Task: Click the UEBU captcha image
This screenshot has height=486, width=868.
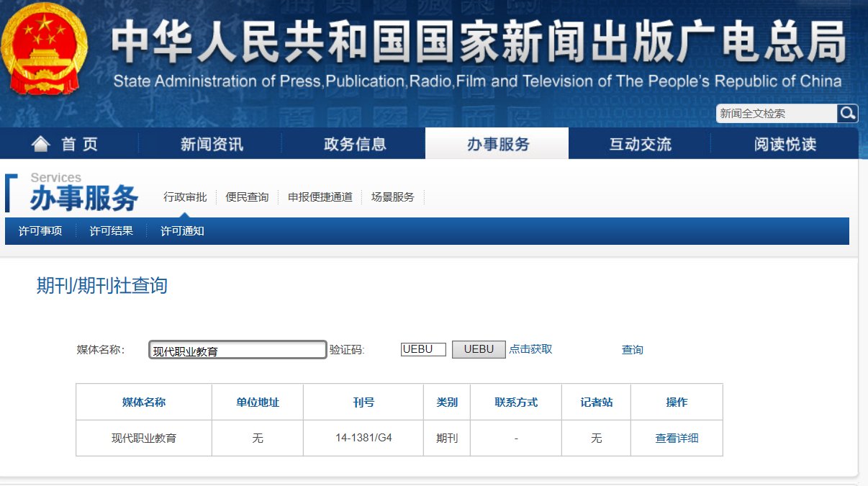Action: 478,348
